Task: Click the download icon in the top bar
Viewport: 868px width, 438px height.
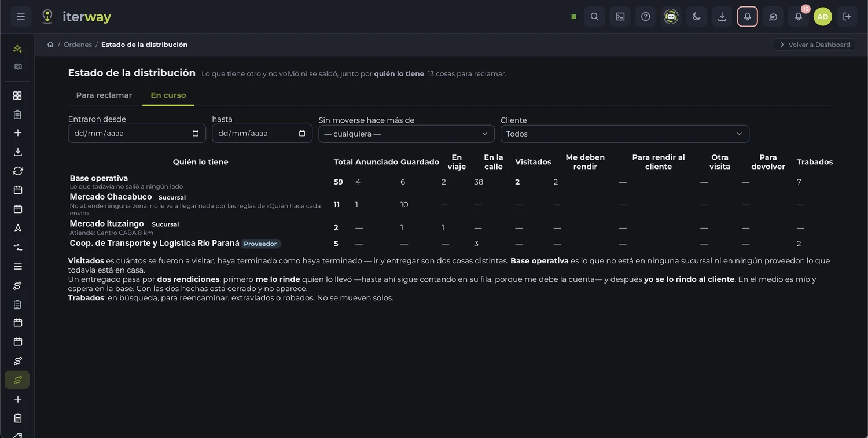Action: point(722,17)
